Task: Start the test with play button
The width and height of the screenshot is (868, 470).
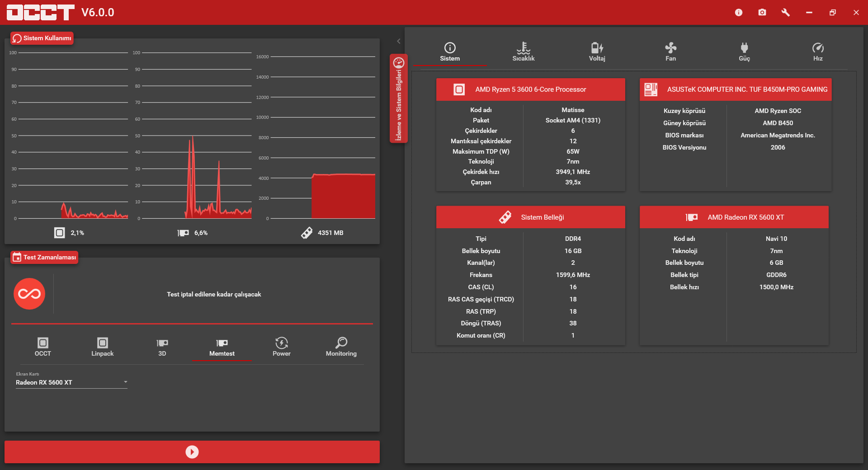Action: coord(192,452)
